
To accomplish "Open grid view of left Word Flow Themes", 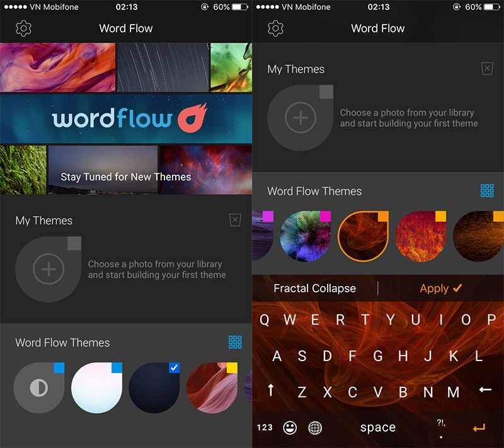I will coord(235,342).
